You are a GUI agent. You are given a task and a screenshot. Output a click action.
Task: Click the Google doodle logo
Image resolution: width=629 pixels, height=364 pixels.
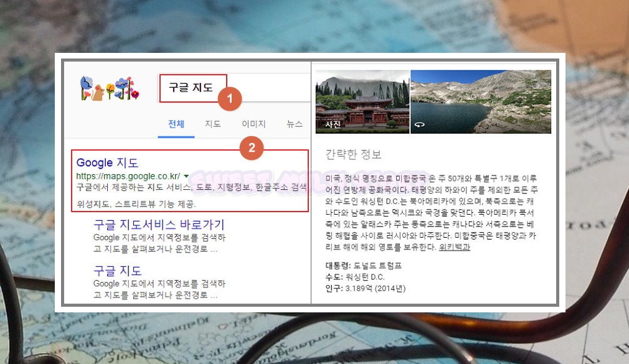(x=110, y=88)
